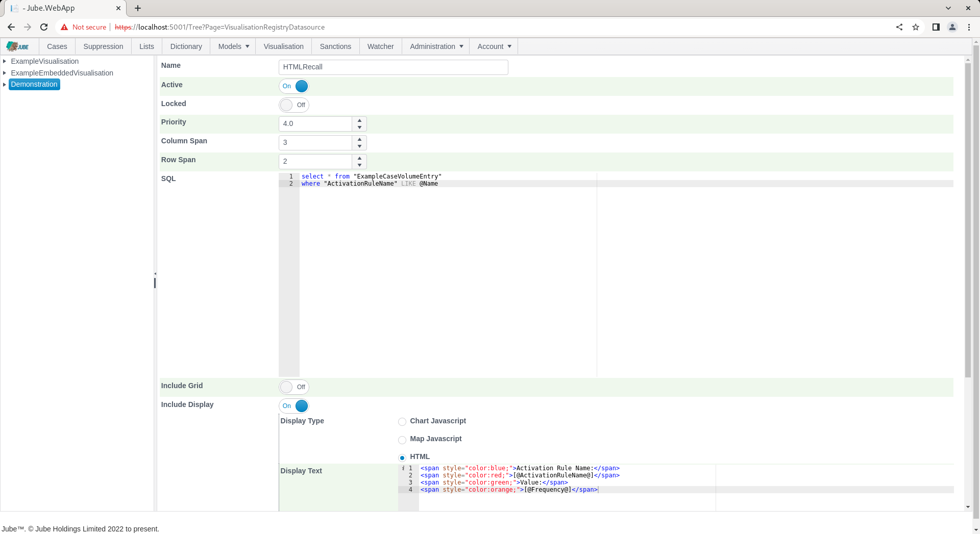The width and height of the screenshot is (980, 534).
Task: Decrease the Priority value
Action: (x=360, y=128)
